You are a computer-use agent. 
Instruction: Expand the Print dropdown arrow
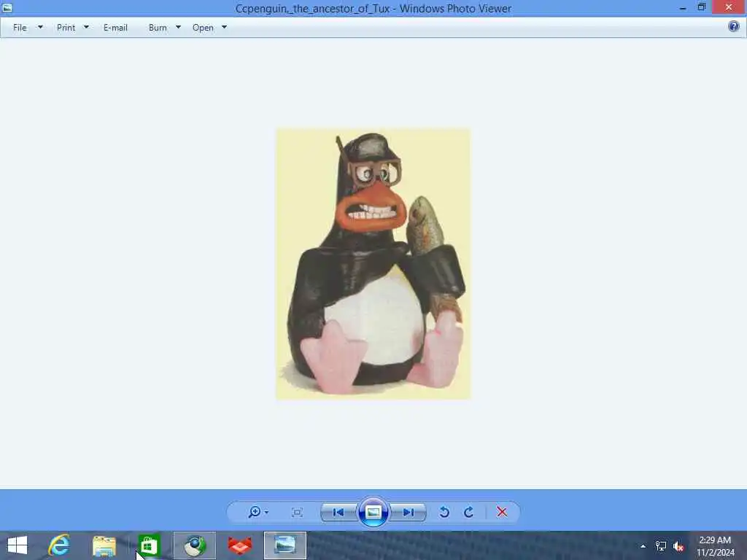point(86,27)
